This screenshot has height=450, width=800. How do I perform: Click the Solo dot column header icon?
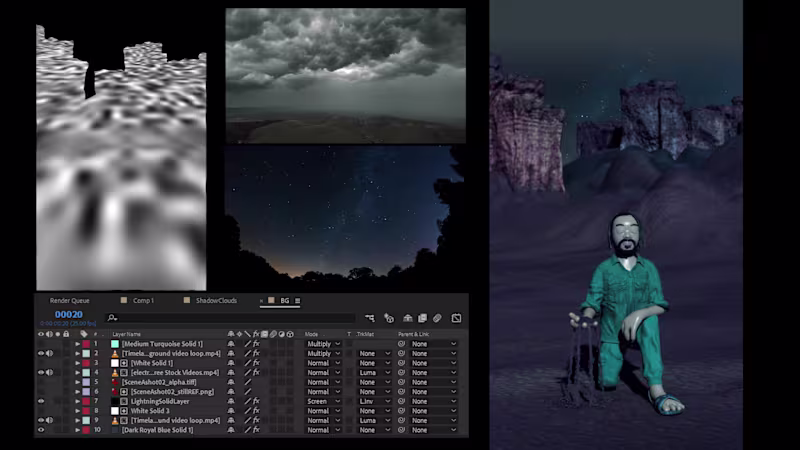(58, 334)
